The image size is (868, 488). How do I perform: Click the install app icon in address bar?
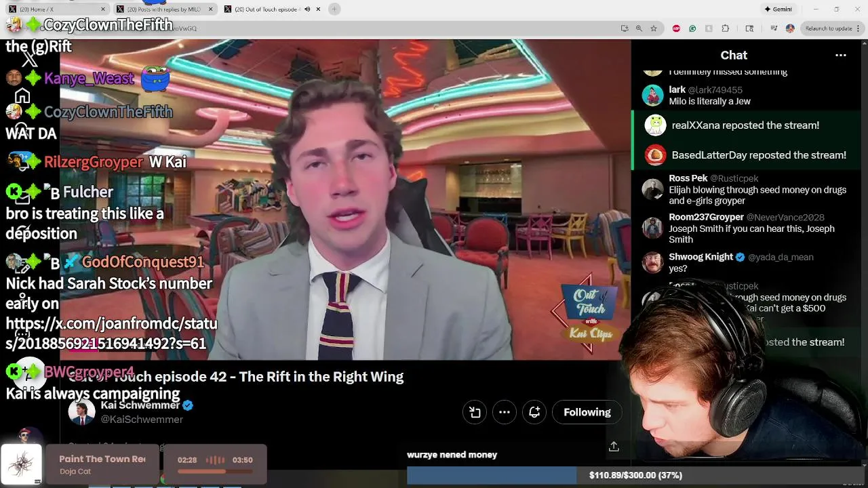(625, 28)
